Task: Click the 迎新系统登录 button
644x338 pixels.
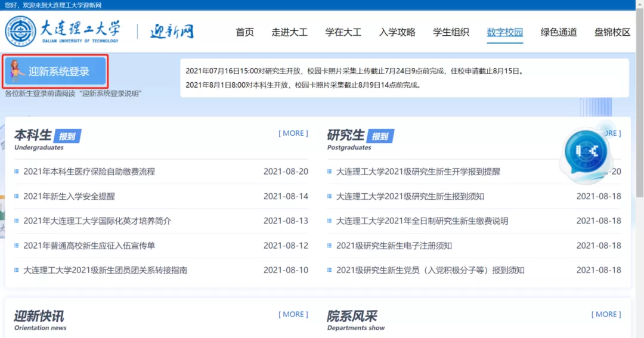Action: (x=55, y=71)
